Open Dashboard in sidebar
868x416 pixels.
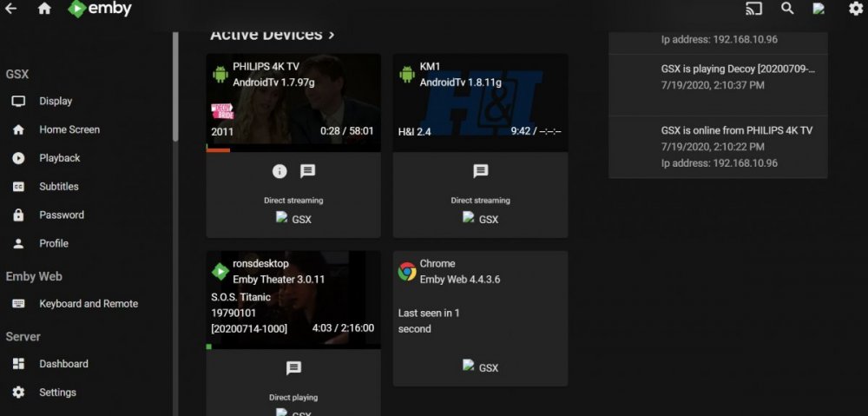86,364
